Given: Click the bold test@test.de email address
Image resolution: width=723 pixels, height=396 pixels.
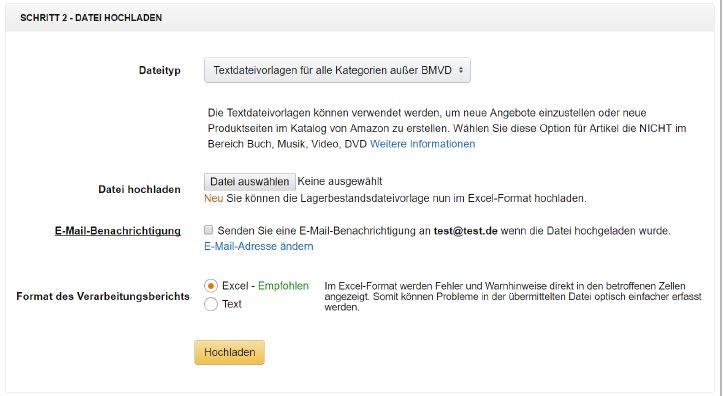Looking at the screenshot, I should click(466, 231).
